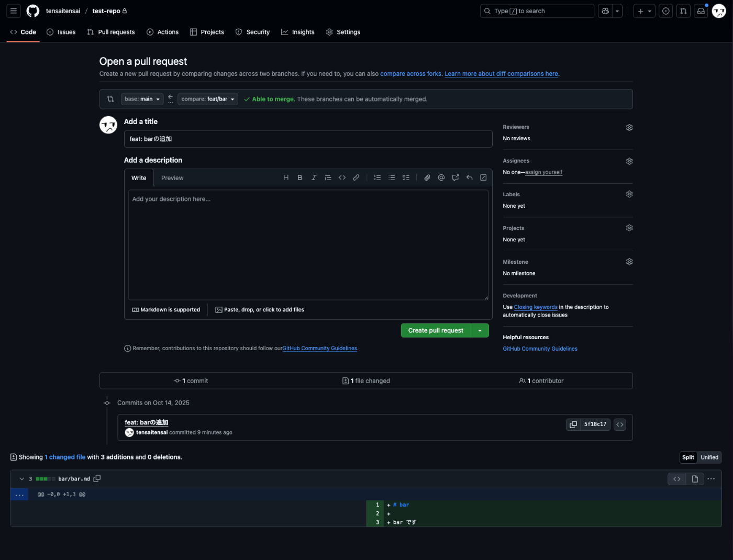The width and height of the screenshot is (733, 560).
Task: Copy the full SHA for commit 5f18c17
Action: tap(573, 424)
